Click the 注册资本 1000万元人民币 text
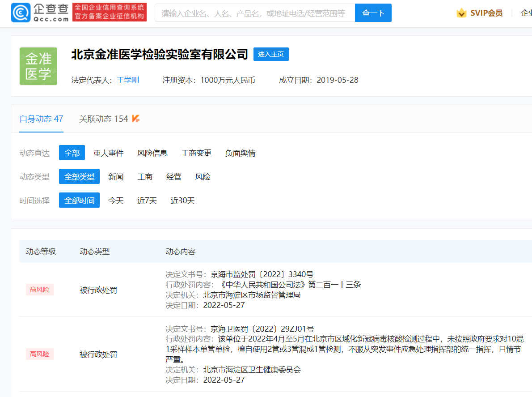The height and width of the screenshot is (397, 532). click(209, 80)
